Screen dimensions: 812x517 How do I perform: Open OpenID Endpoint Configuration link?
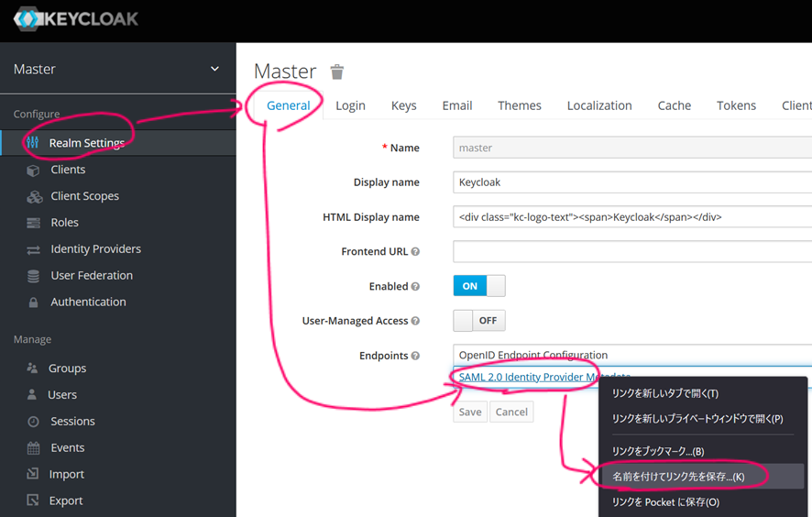533,355
